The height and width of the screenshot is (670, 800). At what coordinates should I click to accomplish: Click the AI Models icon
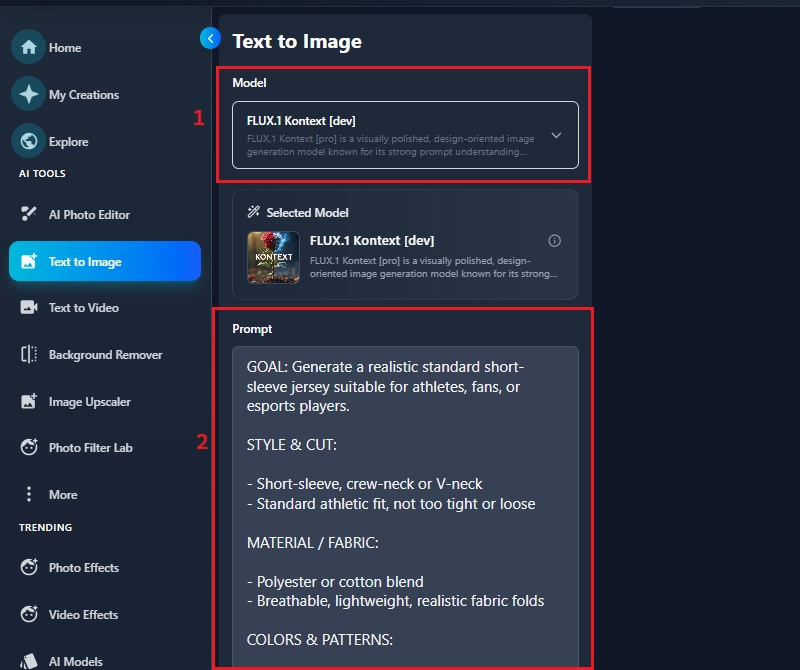point(29,661)
